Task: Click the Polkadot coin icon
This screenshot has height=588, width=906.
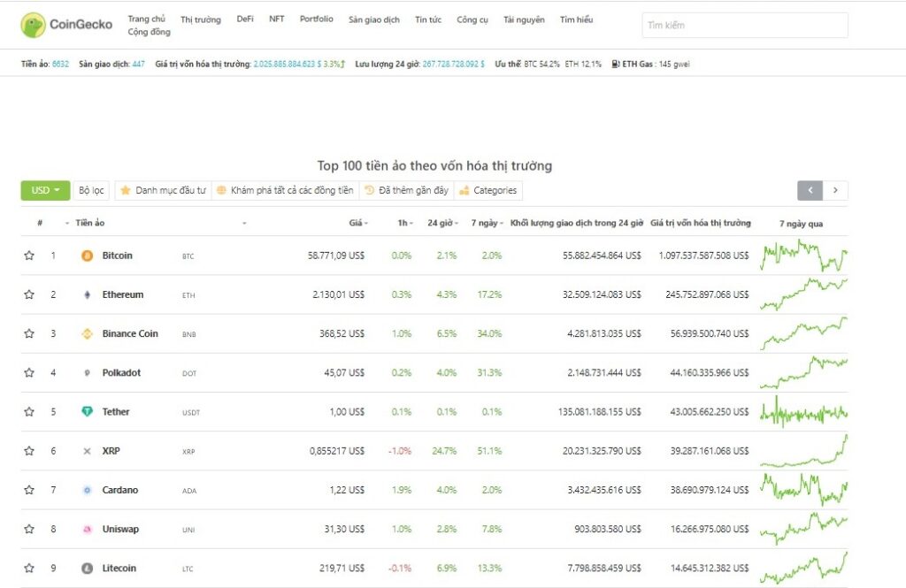Action: click(88, 373)
